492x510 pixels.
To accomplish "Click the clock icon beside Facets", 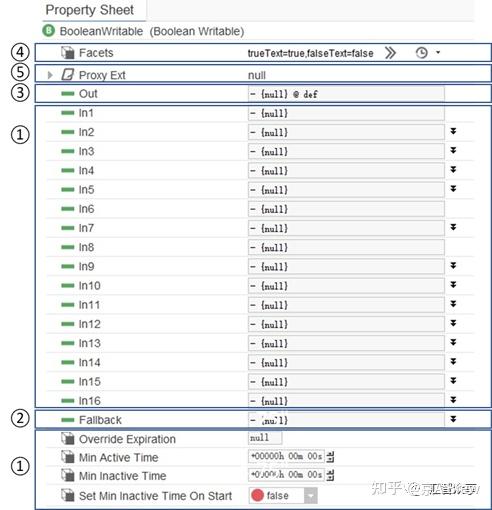I will [x=421, y=53].
